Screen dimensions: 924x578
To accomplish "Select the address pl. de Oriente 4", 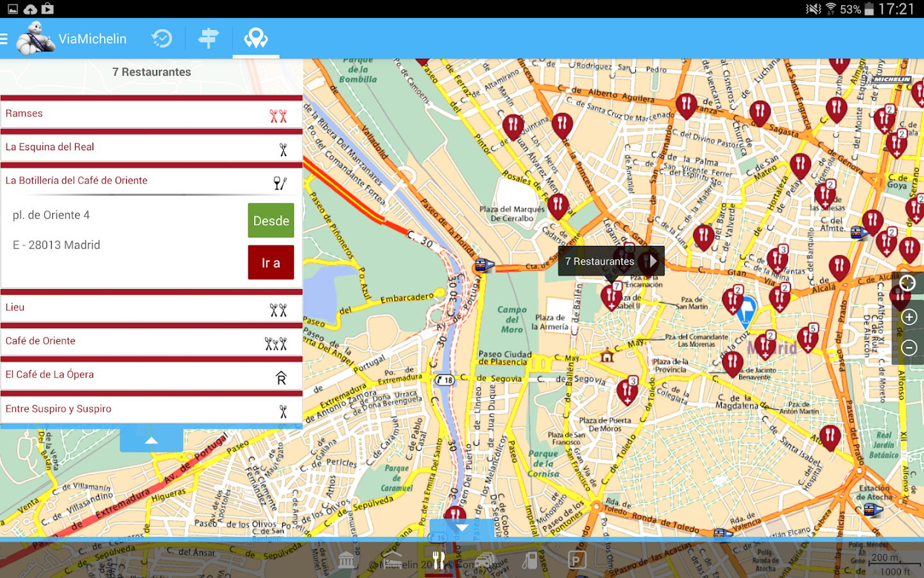I will coord(51,215).
